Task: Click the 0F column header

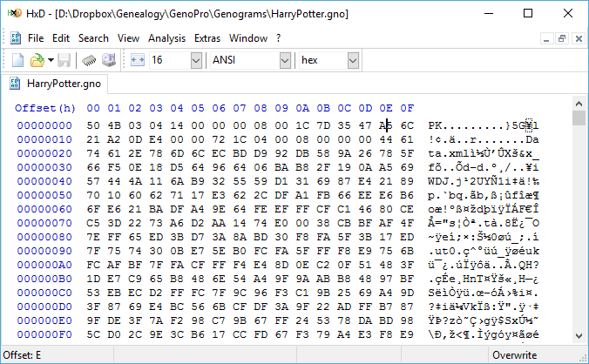Action: click(x=407, y=109)
